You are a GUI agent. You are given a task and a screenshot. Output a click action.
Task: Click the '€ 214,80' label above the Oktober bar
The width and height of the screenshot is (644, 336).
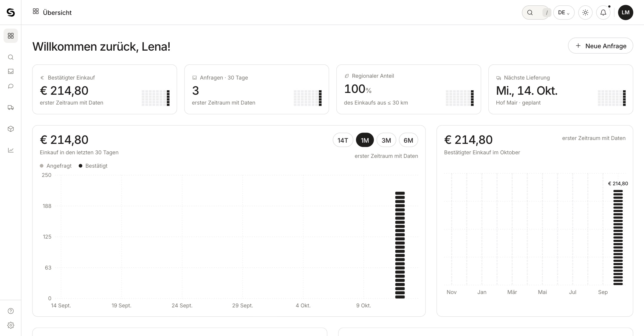click(618, 183)
